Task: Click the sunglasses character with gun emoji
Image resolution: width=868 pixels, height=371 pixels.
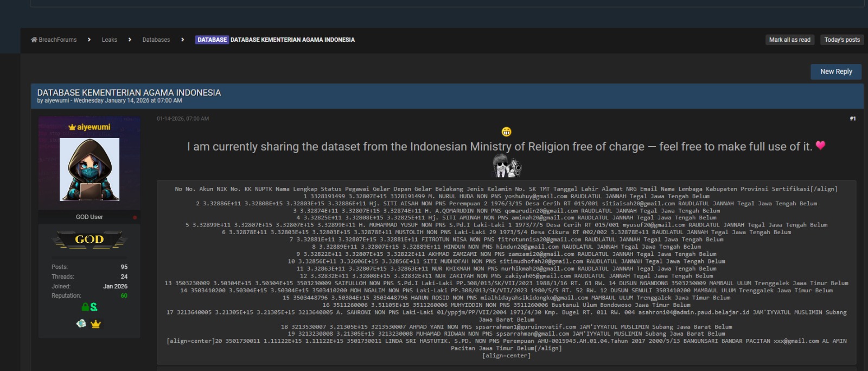Action: (507, 166)
